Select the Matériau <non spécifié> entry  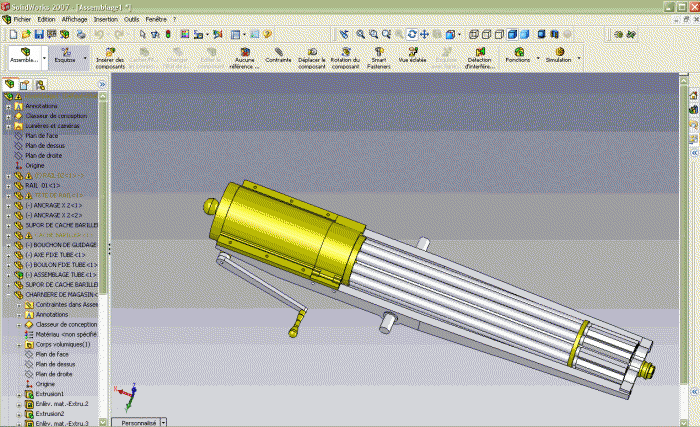[66, 334]
